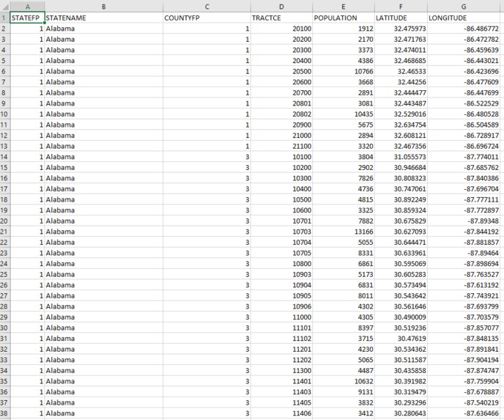Click the STATENAME header cell

pyautogui.click(x=103, y=18)
